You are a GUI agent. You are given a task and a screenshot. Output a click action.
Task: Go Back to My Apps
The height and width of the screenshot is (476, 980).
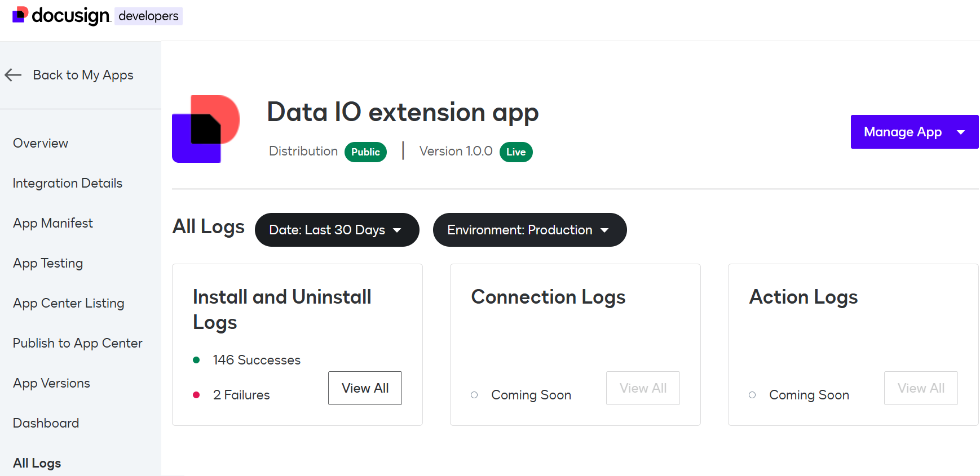point(83,75)
